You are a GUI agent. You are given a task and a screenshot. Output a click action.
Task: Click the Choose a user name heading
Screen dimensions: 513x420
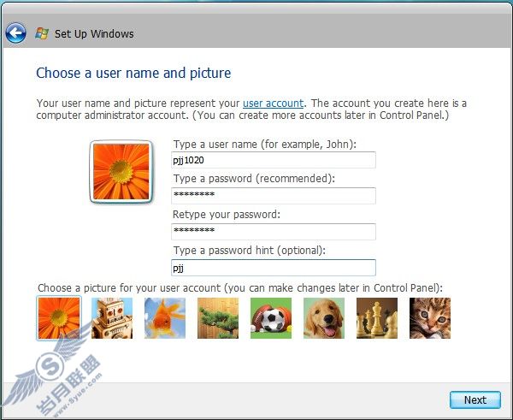point(133,73)
